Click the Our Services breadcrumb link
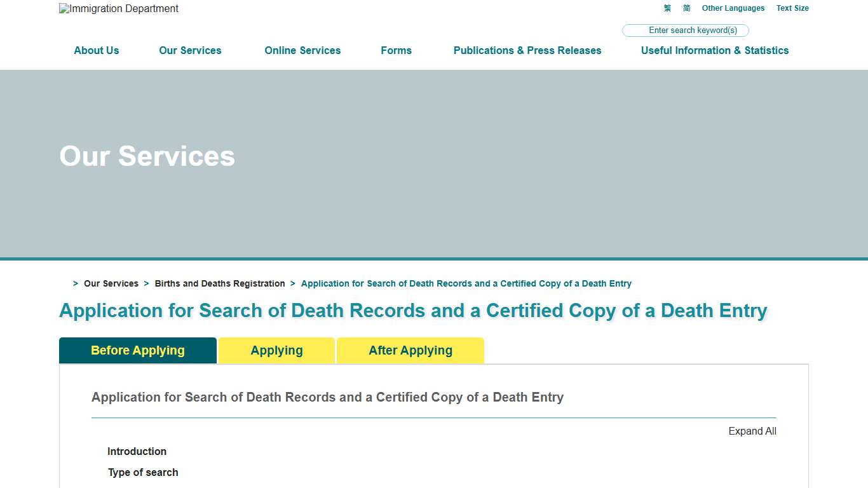The height and width of the screenshot is (488, 868). [111, 283]
